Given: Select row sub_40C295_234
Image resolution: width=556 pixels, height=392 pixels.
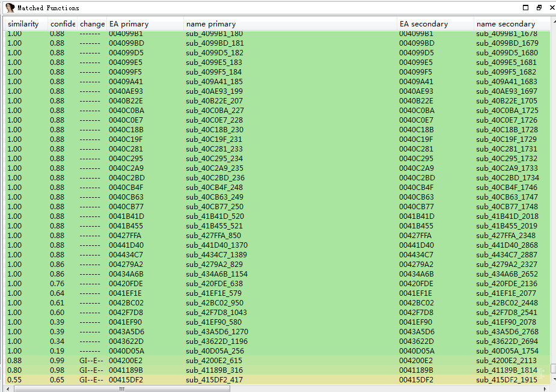Looking at the screenshot, I should (x=277, y=159).
